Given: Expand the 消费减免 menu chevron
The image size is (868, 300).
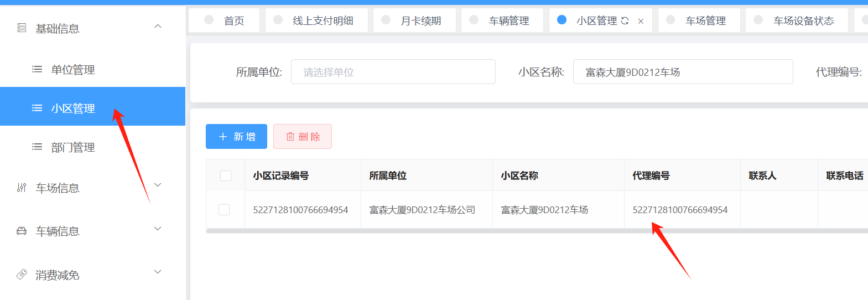Looking at the screenshot, I should tap(158, 271).
